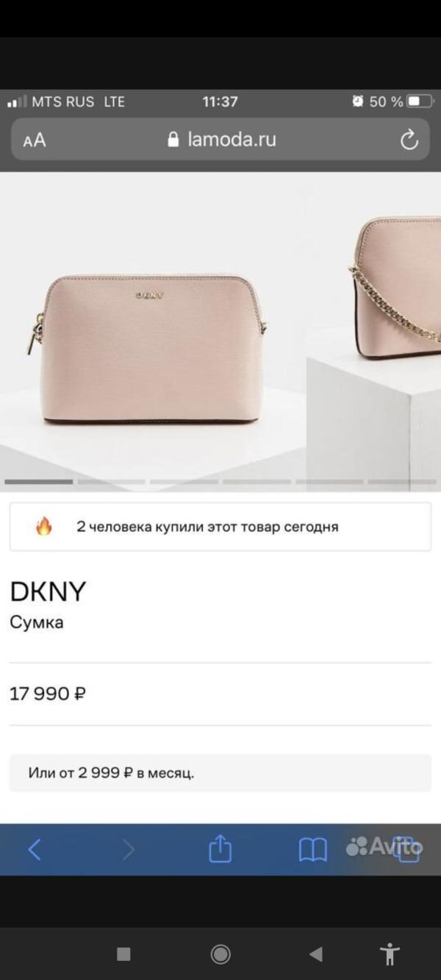Image resolution: width=441 pixels, height=980 pixels.
Task: Tap the Safari forward arrow
Action: (x=129, y=850)
